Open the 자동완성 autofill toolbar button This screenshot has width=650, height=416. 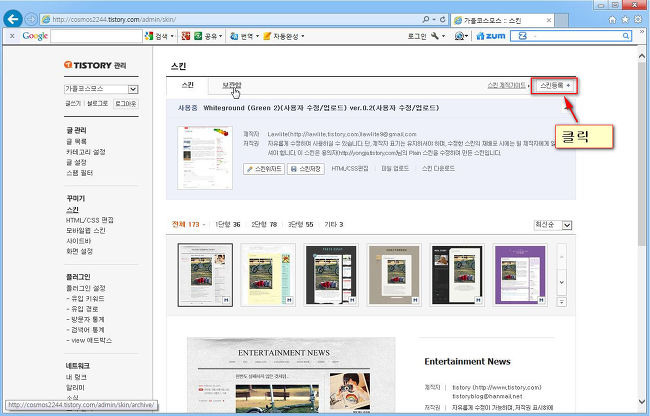click(284, 36)
